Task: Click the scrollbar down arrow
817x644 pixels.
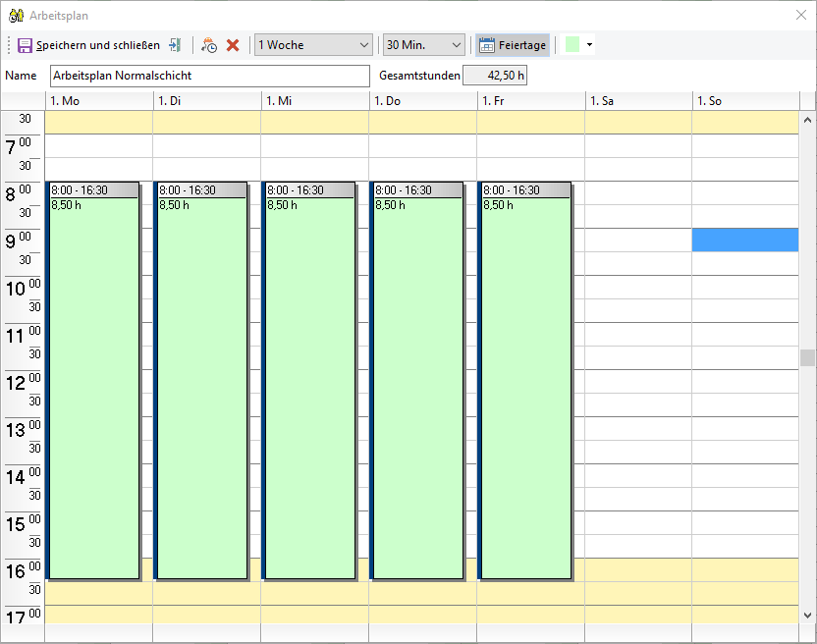Action: point(807,616)
